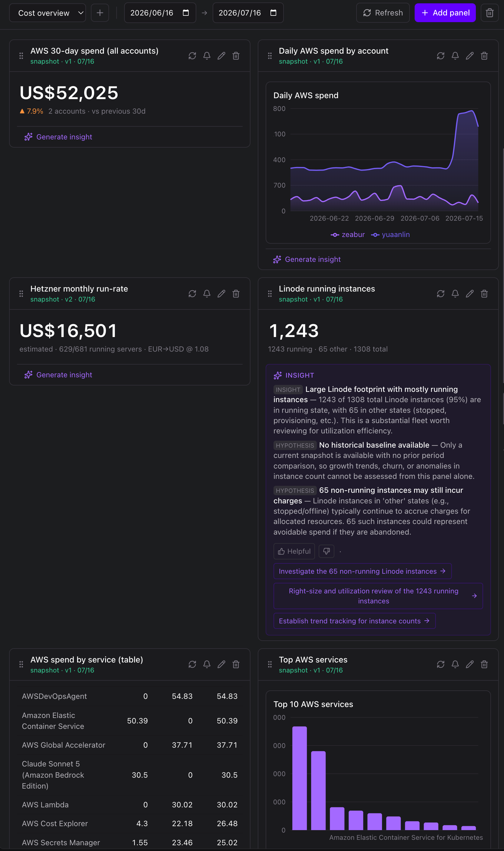Image resolution: width=504 pixels, height=851 pixels.
Task: Click drag handle of AWS spend by service table
Action: (21, 665)
